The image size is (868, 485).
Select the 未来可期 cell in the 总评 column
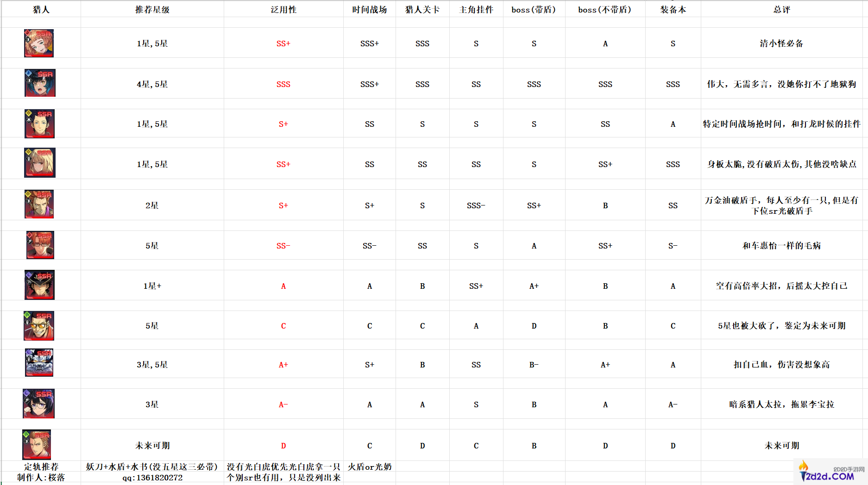tap(782, 445)
